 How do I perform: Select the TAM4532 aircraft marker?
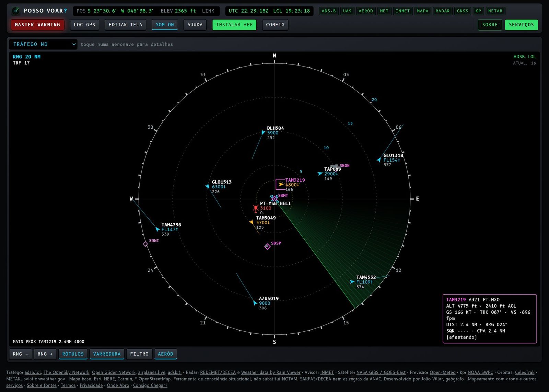click(352, 282)
